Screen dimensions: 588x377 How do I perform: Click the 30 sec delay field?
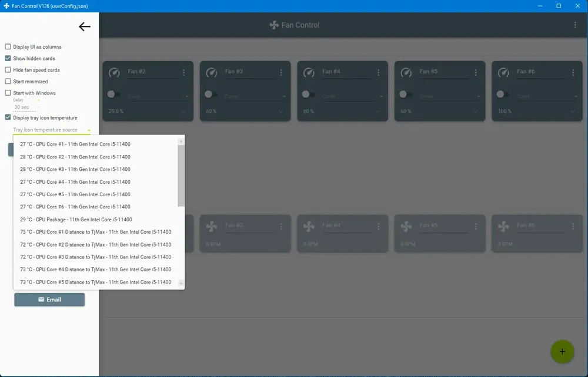pos(25,107)
